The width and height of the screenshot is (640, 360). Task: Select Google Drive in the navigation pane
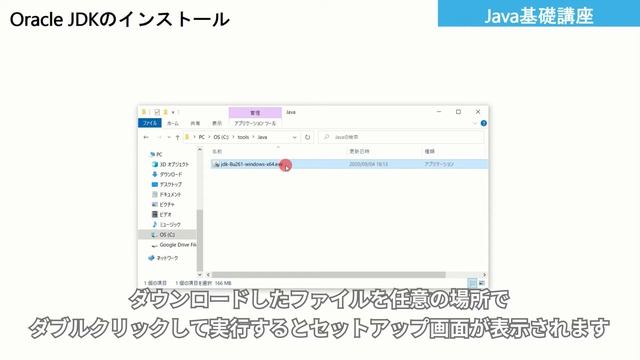[173, 245]
